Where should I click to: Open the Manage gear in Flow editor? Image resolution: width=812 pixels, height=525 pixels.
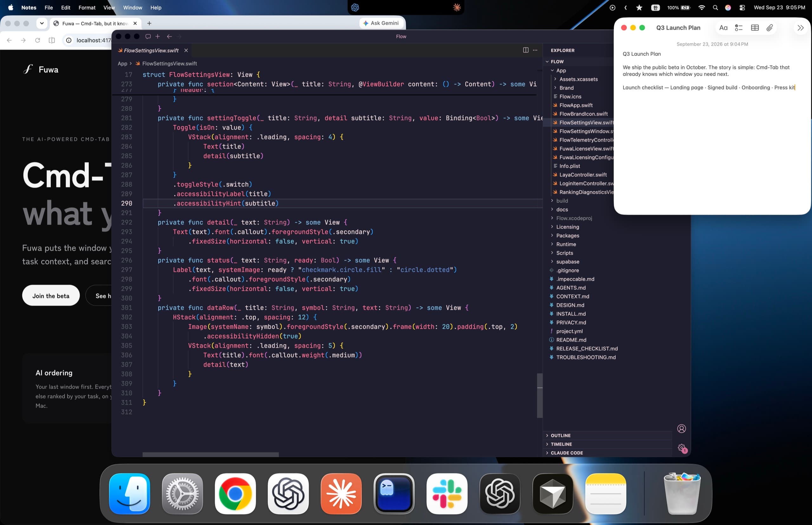[x=682, y=448]
